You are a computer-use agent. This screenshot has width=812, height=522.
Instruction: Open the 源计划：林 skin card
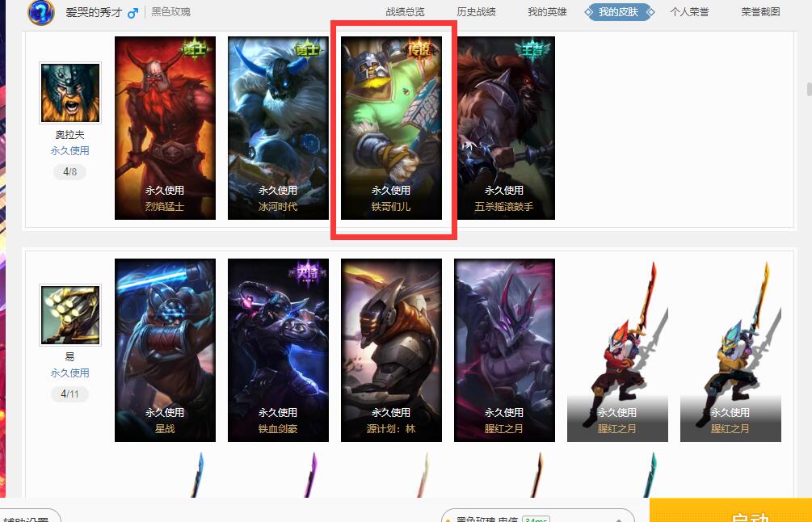(x=391, y=350)
